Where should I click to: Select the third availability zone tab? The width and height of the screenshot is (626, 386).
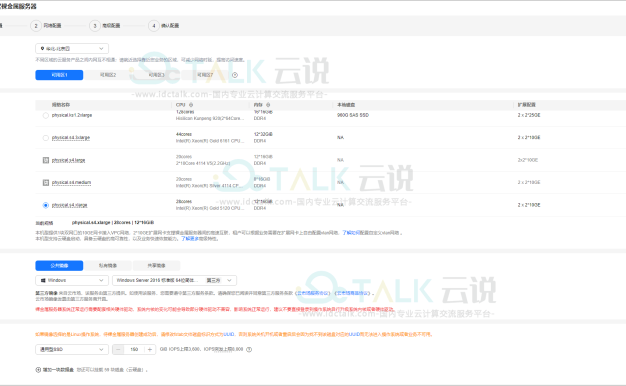click(156, 75)
